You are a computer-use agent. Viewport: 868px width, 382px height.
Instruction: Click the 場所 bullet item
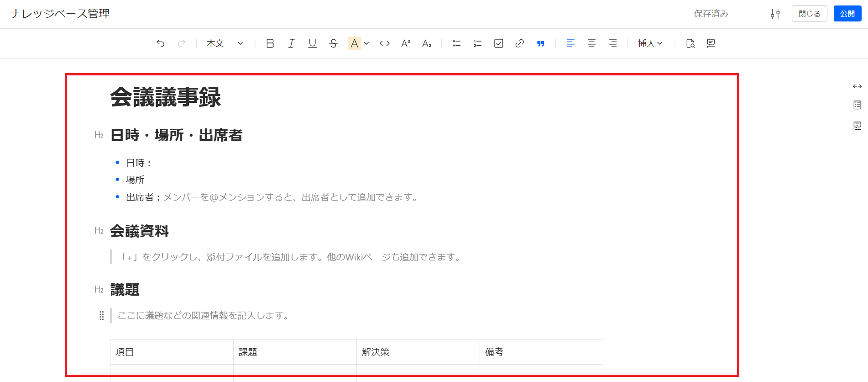[135, 180]
